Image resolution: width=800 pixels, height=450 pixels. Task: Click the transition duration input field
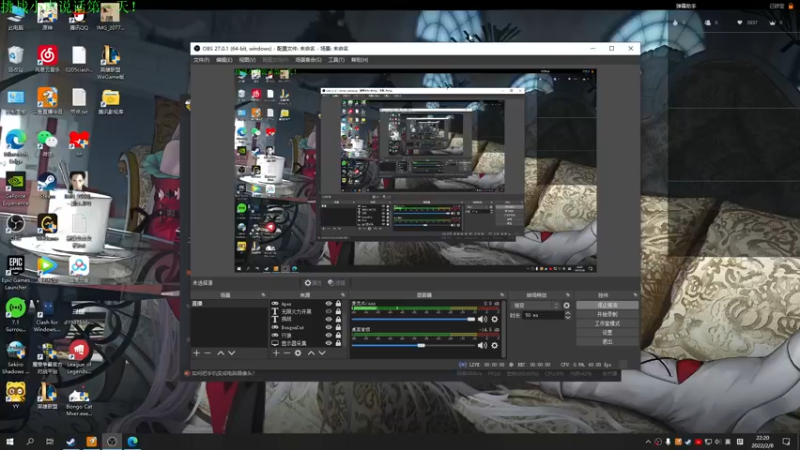543,315
